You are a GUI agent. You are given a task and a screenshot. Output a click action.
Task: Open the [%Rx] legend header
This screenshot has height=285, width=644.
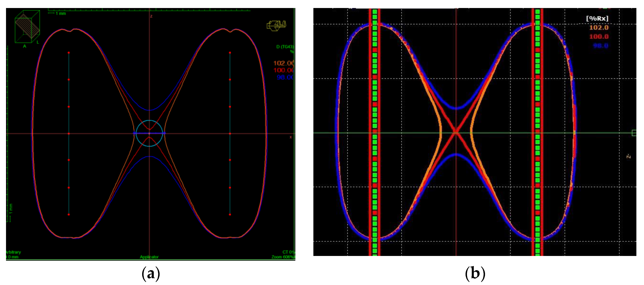(x=597, y=18)
